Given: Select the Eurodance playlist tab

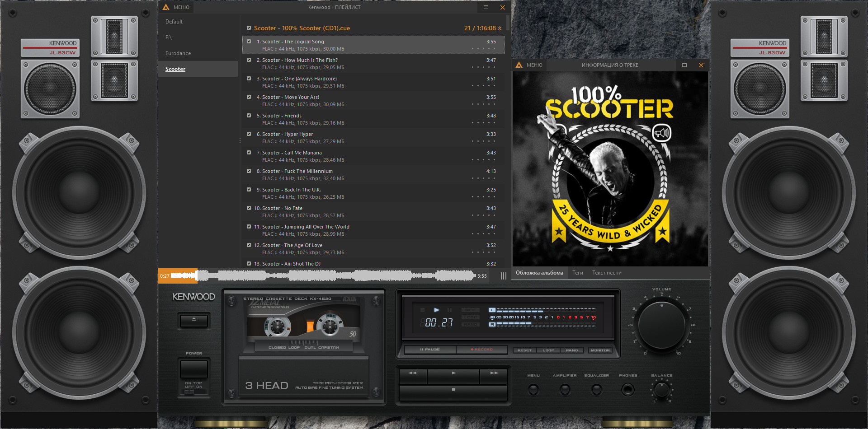Looking at the screenshot, I should [198, 53].
